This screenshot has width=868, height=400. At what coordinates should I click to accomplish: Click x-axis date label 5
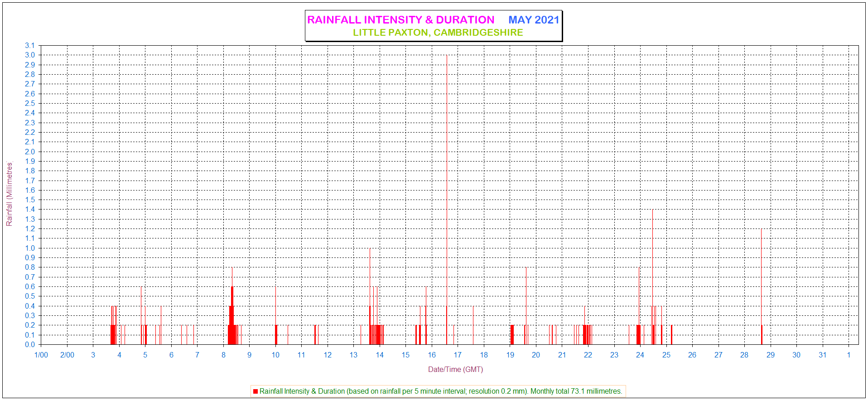tap(145, 355)
